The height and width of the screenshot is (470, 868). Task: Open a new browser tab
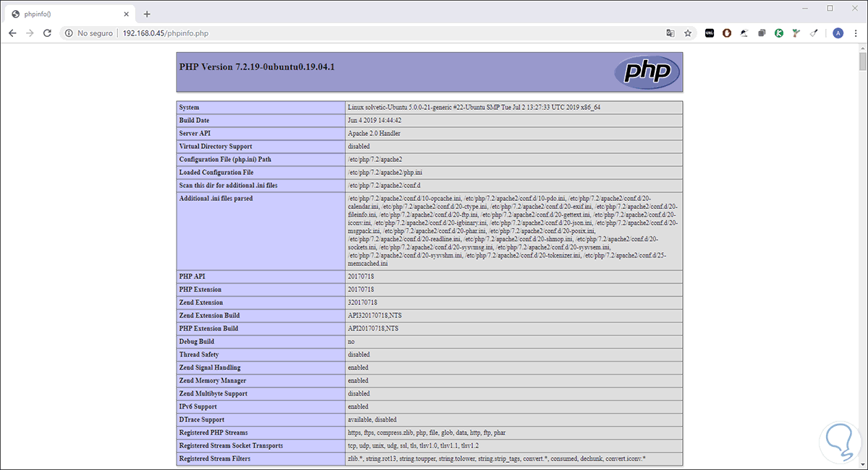click(147, 14)
